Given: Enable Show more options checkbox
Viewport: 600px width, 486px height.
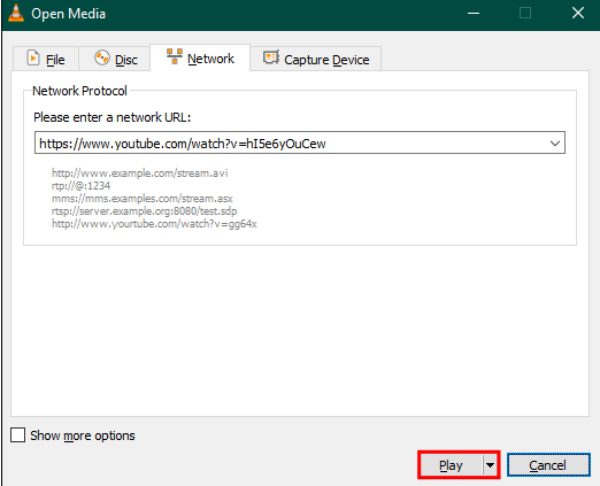Looking at the screenshot, I should 18,435.
